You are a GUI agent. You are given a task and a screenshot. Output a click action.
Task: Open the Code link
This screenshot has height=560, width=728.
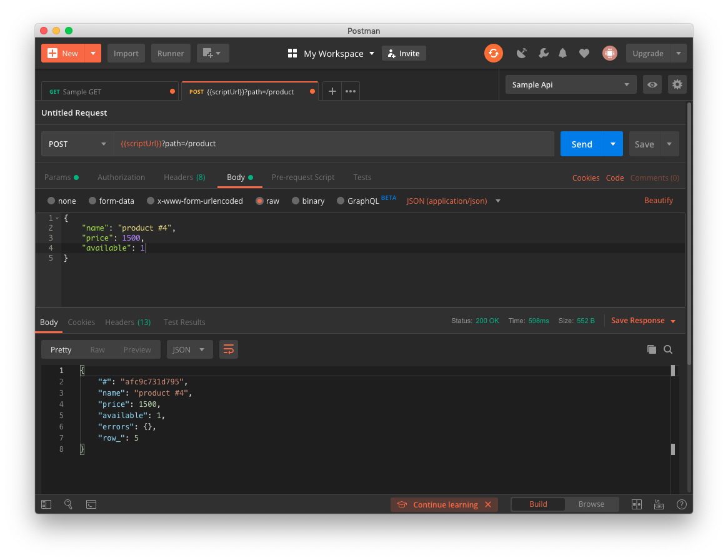[615, 178]
